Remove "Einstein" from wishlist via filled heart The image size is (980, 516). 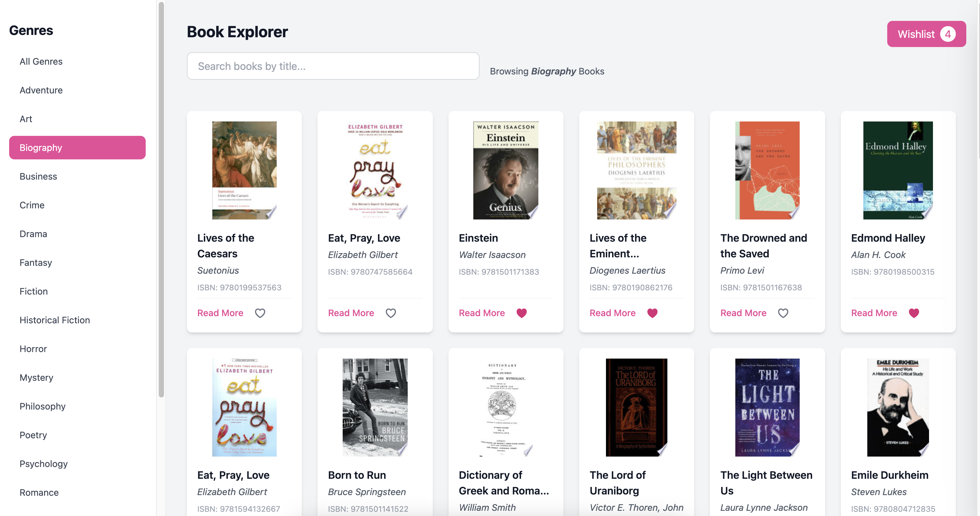click(x=522, y=313)
